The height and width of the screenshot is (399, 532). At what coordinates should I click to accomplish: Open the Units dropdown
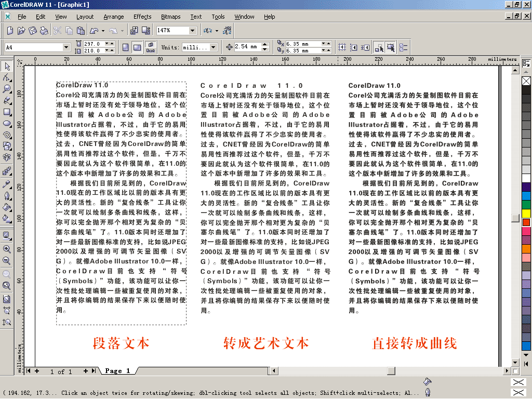click(x=214, y=47)
